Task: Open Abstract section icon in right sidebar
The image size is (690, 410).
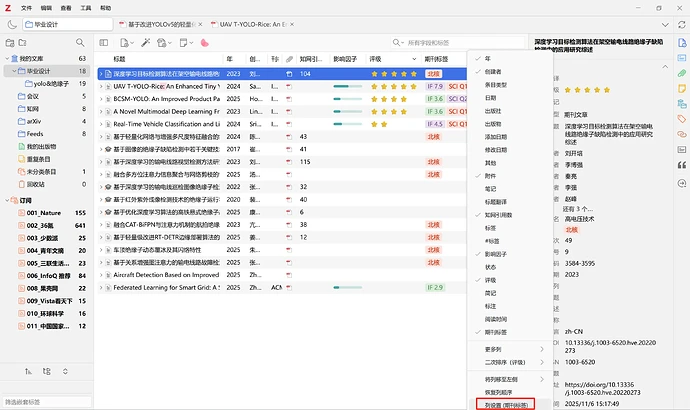Action: pos(682,58)
